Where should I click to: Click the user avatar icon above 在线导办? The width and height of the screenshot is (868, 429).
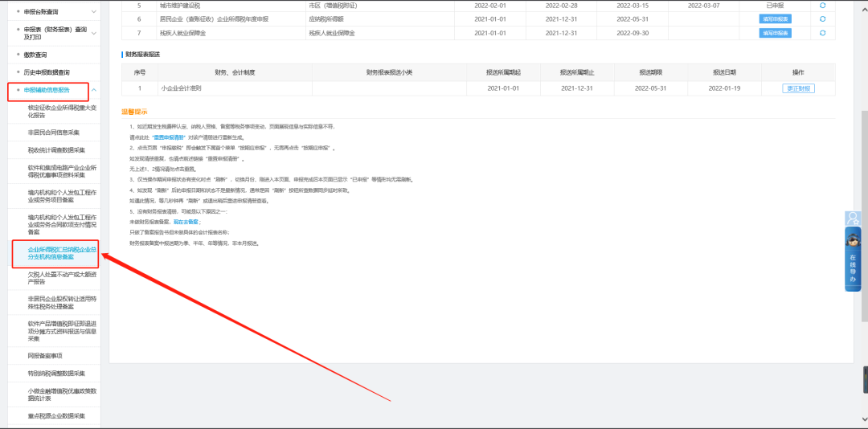click(853, 218)
